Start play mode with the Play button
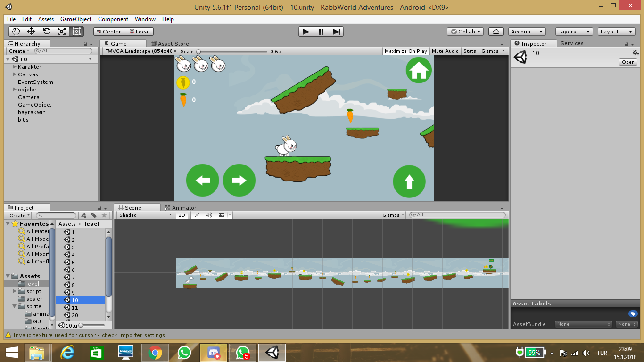Image resolution: width=644 pixels, height=362 pixels. tap(306, 32)
